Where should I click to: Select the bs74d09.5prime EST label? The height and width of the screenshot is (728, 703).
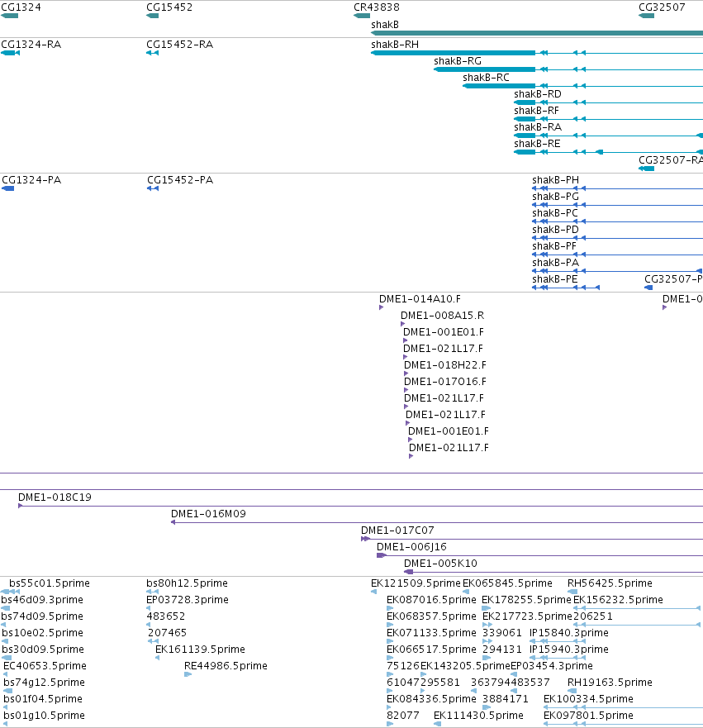42,616
